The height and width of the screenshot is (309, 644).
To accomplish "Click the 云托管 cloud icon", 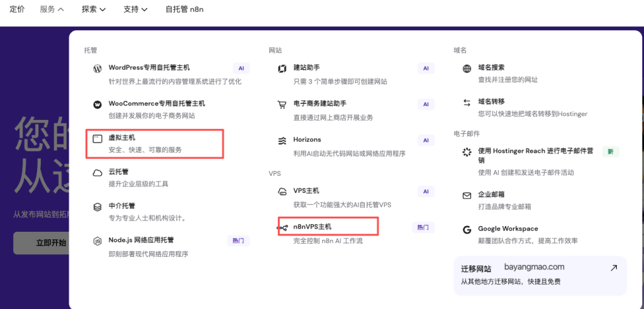I will point(97,173).
